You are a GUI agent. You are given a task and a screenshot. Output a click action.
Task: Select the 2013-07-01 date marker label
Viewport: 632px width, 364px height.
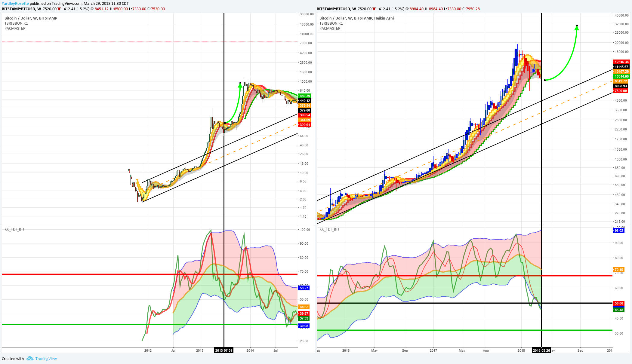224,350
